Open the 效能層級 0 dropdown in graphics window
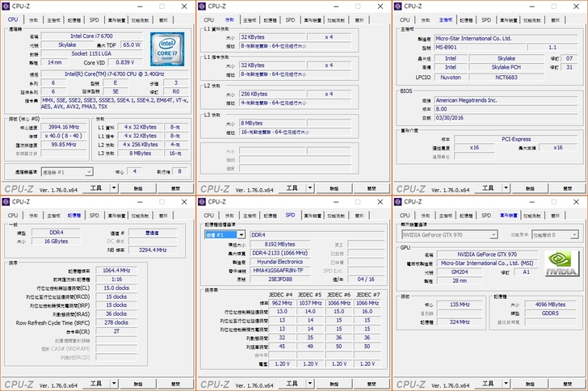 point(576,235)
